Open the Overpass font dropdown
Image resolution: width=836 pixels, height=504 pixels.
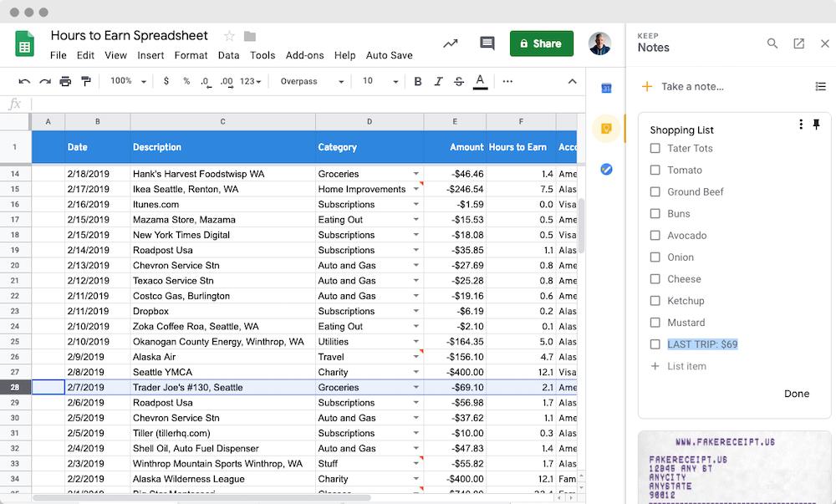coord(312,82)
